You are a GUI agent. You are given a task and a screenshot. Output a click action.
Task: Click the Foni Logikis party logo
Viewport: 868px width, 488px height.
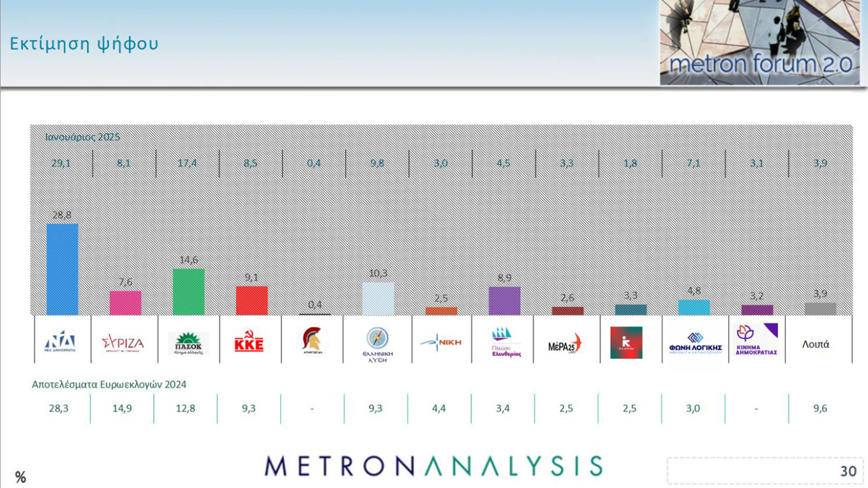coord(695,342)
